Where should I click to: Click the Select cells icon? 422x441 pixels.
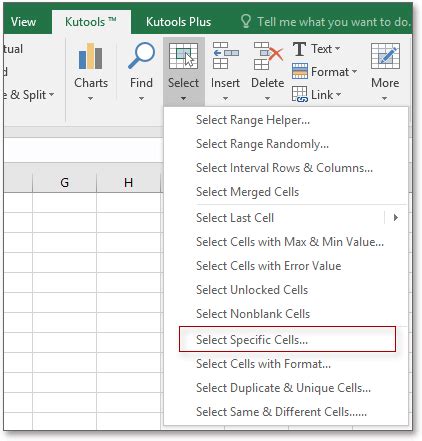(183, 56)
